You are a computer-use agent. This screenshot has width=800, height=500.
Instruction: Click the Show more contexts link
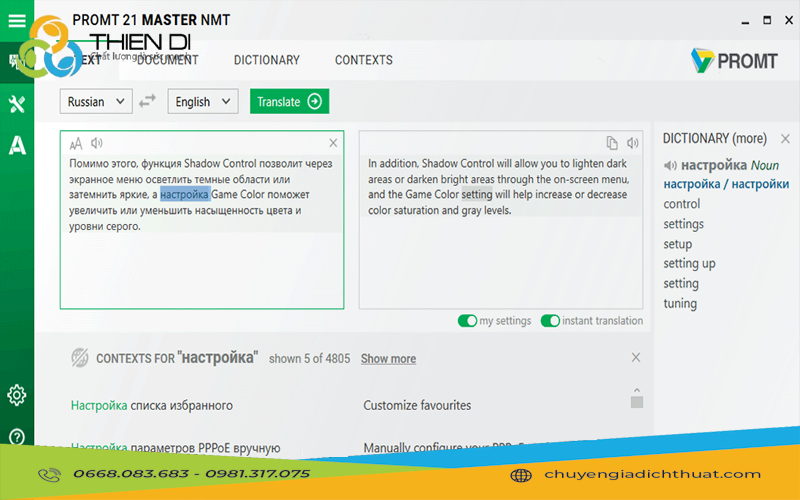tap(388, 358)
